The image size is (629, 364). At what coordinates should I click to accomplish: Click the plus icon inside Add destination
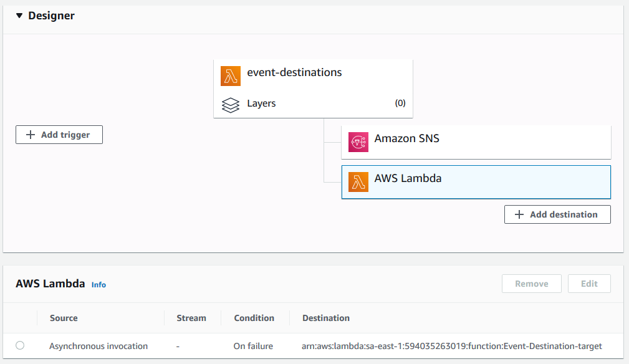pos(519,214)
